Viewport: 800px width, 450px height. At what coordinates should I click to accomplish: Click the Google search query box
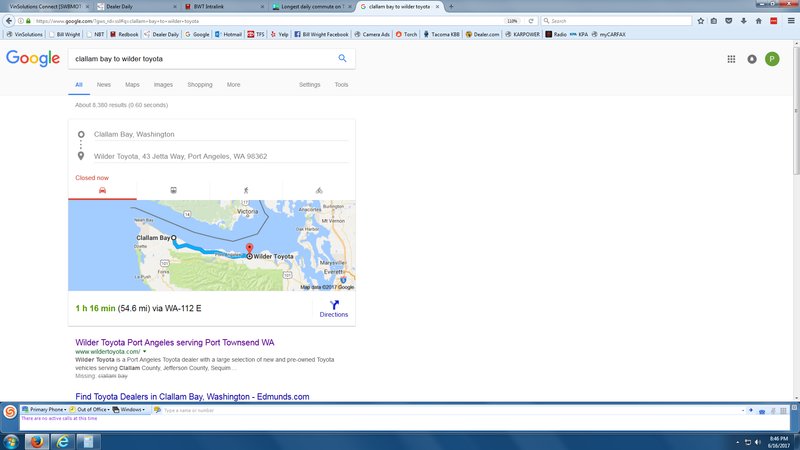pyautogui.click(x=204, y=59)
